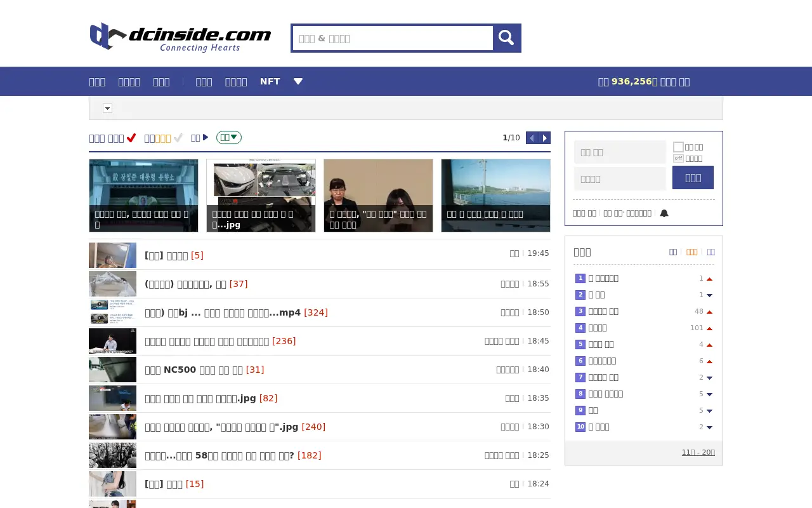Image resolution: width=812 pixels, height=508 pixels.
Task: Click the lower password field in the login box
Action: [x=620, y=179]
